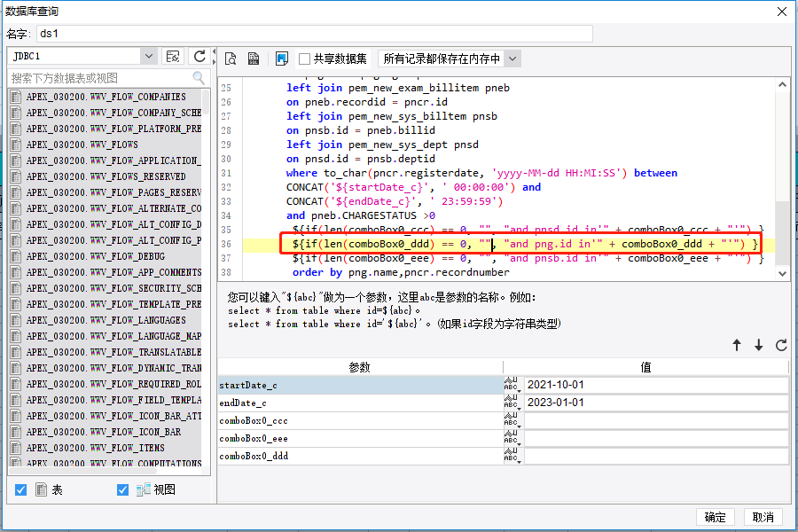
Task: Toggle the 共享数据集 checkbox
Action: coord(304,59)
